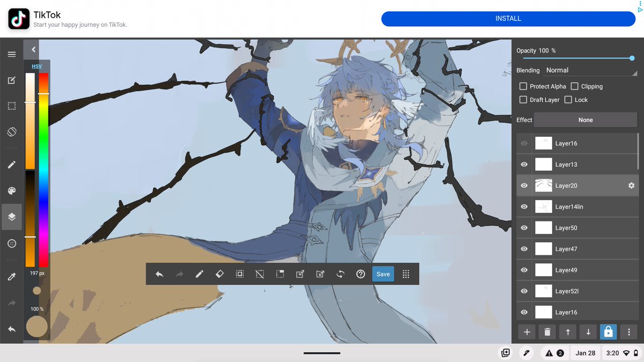This screenshot has width=644, height=362.
Task: Enable the Clipping checkbox
Action: (575, 86)
